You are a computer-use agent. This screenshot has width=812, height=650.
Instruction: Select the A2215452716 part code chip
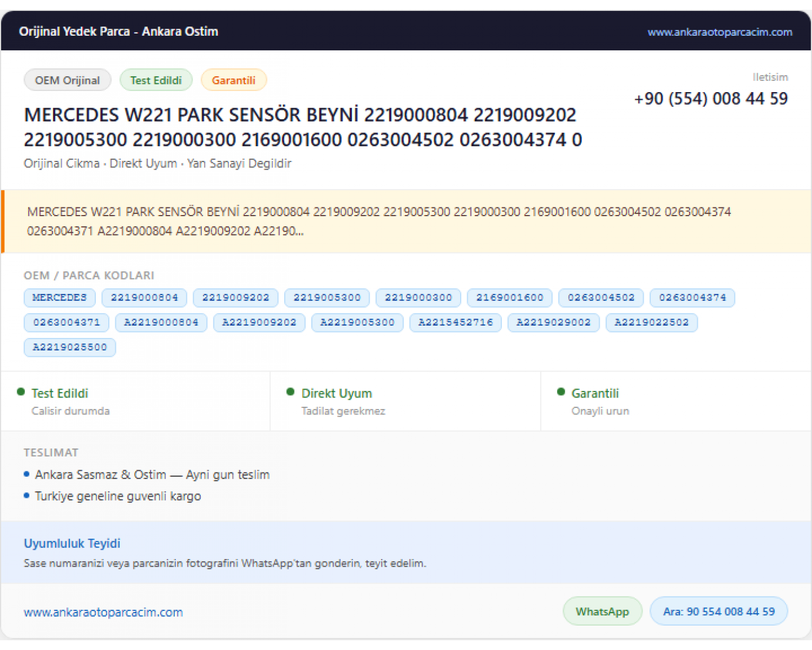(456, 322)
